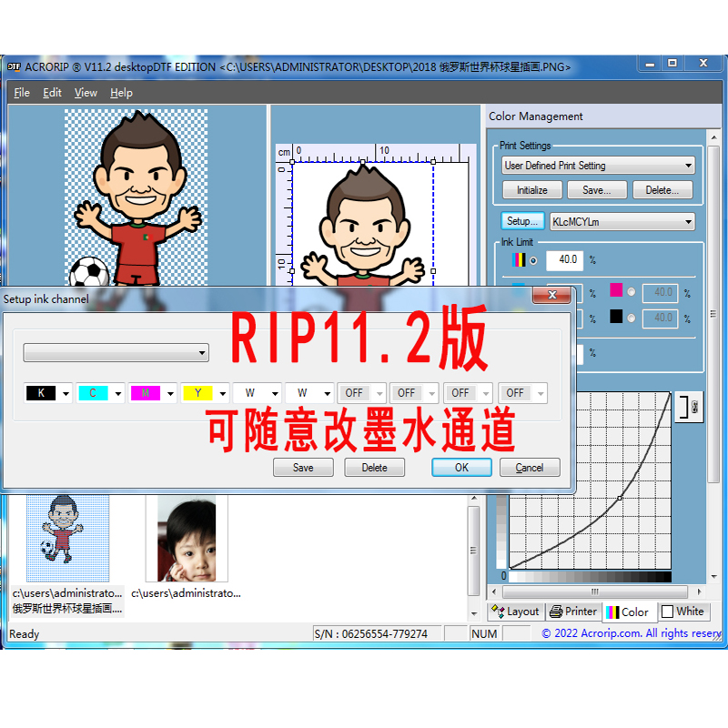This screenshot has height=728, width=728.
Task: Click scroll down arrow in Color Management
Action: tap(714, 577)
